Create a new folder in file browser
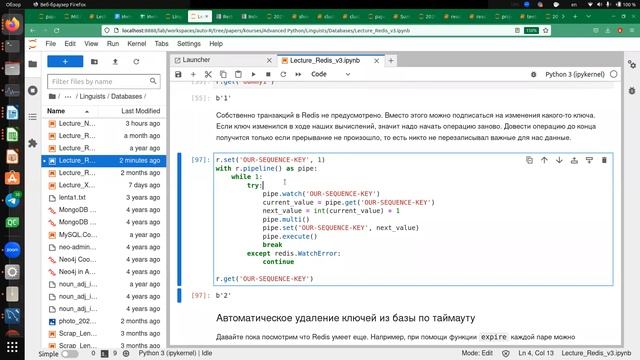The height and width of the screenshot is (360, 640). point(94,62)
